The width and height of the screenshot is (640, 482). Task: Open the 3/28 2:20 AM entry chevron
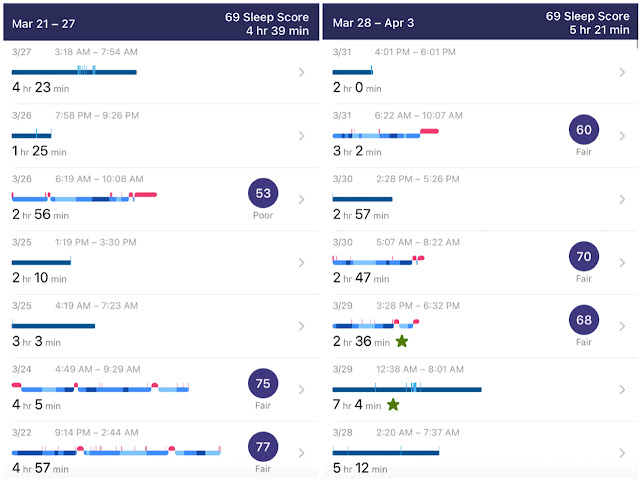[x=622, y=452]
